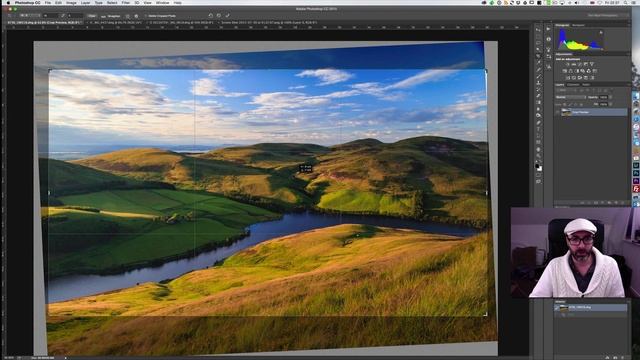Click the foreground color swatch
The image size is (640, 360).
pos(537,166)
